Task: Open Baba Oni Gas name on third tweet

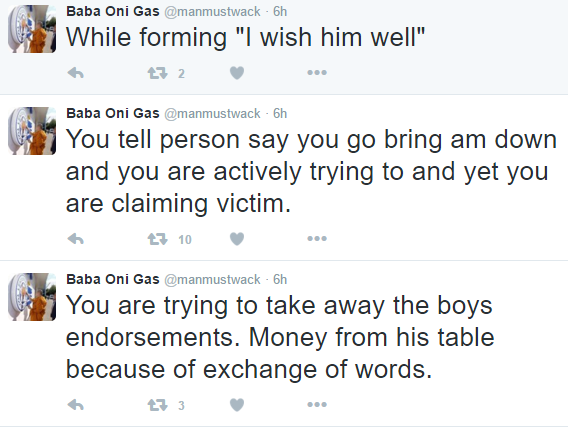Action: (x=113, y=280)
